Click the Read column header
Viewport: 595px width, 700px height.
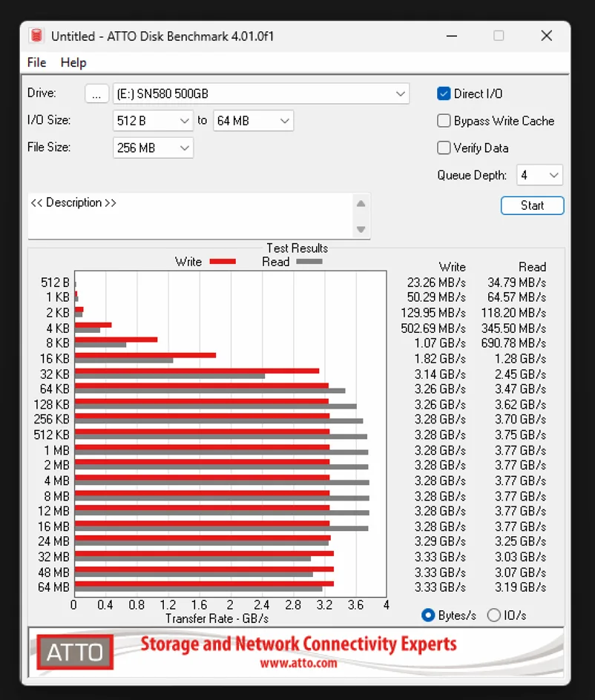(533, 267)
